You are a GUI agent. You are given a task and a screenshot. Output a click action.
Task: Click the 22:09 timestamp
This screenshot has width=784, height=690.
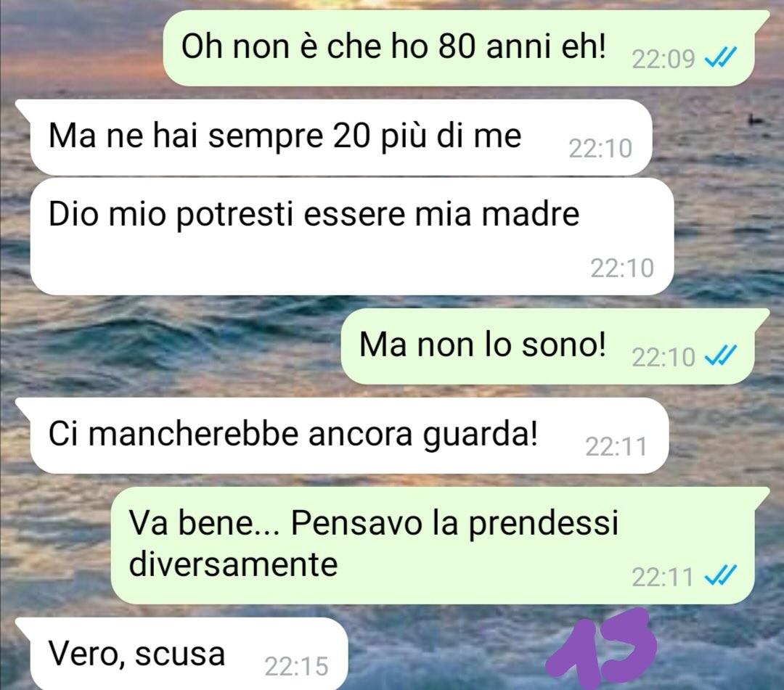click(663, 59)
